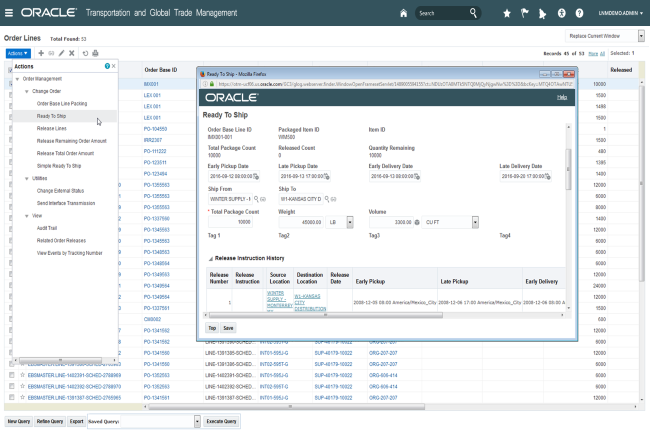This screenshot has height=433, width=650.
Task: Open calendar picker for Late Delivery Date
Action: (548, 177)
